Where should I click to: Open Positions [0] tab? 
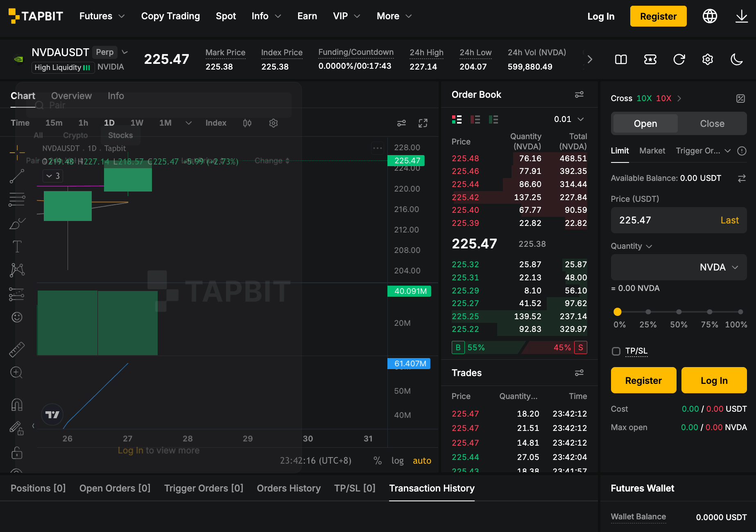38,488
